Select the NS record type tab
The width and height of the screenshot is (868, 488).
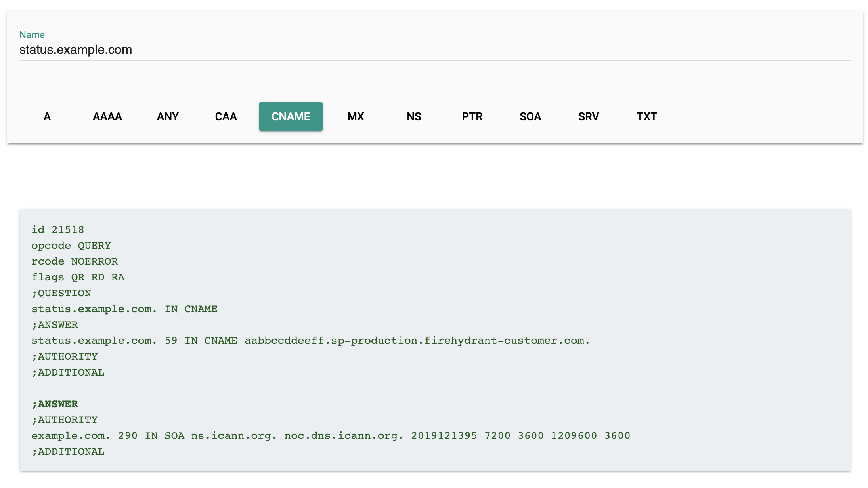(414, 117)
